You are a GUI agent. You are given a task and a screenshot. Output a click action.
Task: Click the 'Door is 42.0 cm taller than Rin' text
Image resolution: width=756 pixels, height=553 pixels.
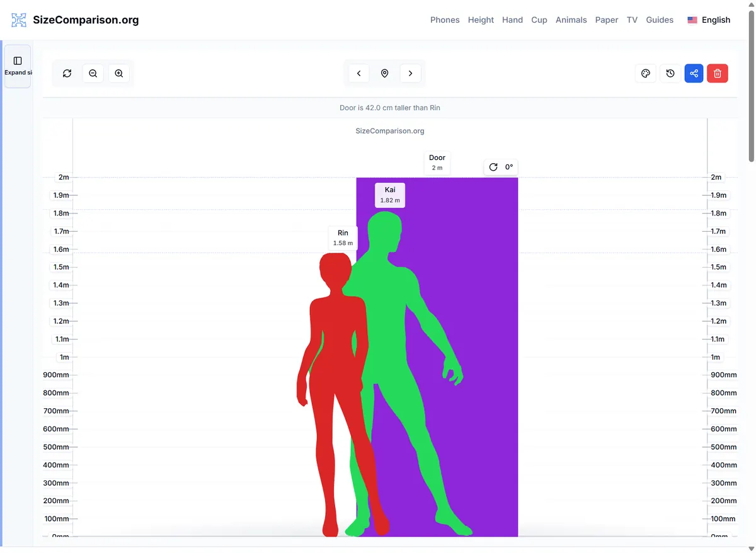[x=390, y=108]
